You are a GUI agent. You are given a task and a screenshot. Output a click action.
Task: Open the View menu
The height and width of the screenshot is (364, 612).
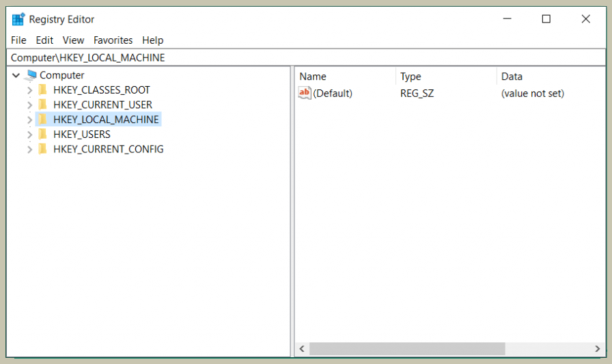point(73,40)
